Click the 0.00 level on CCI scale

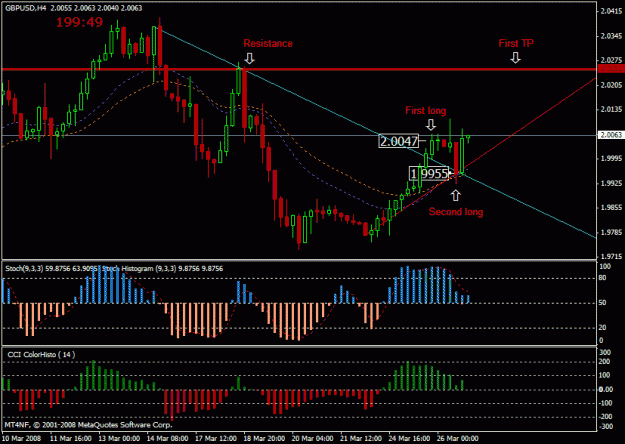(606, 389)
